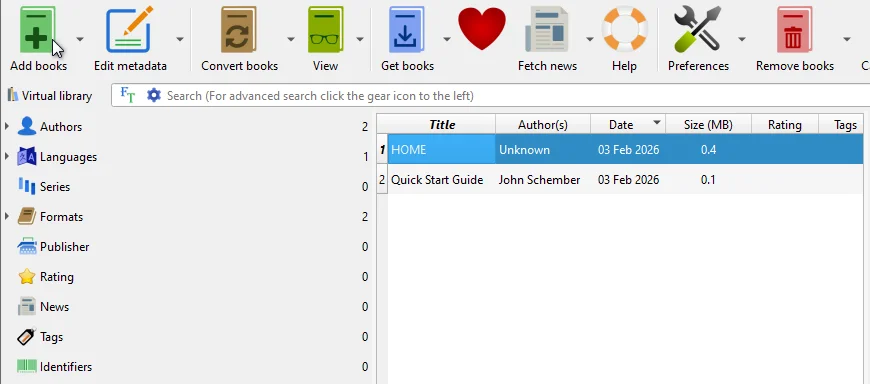
Task: Click the 0.4 size cell
Action: click(x=708, y=150)
